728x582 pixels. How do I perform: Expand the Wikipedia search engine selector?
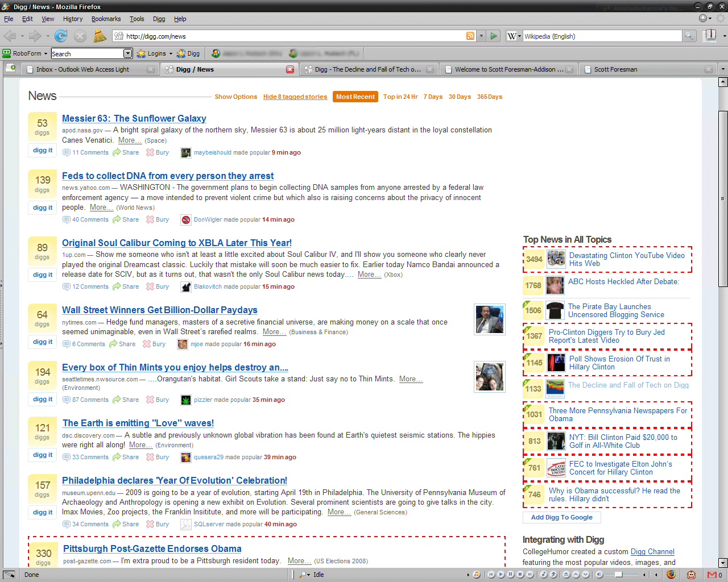pyautogui.click(x=514, y=36)
